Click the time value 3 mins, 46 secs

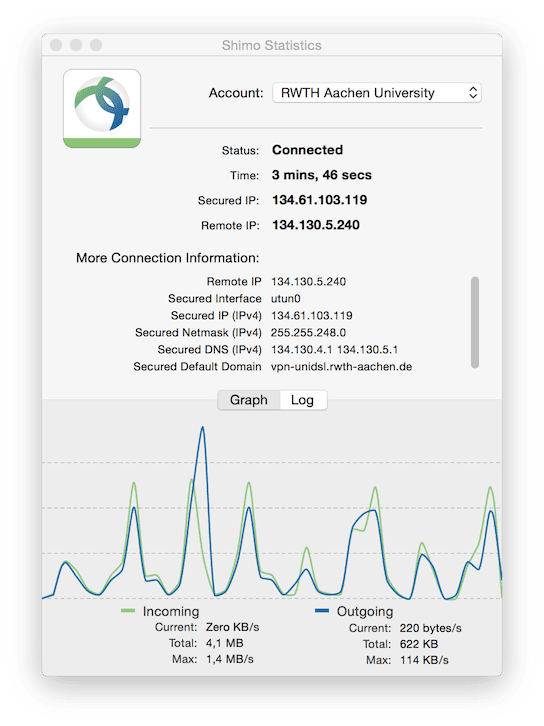[322, 175]
